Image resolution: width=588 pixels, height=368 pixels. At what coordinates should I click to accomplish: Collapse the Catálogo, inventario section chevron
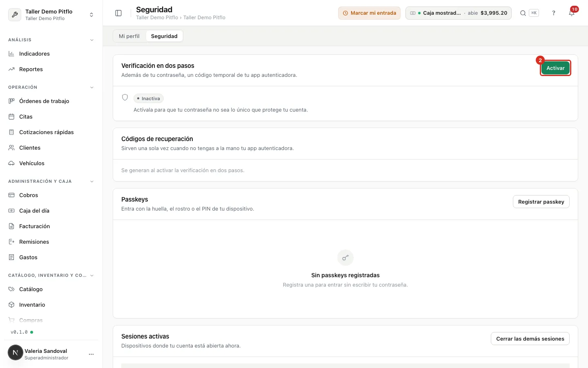point(92,276)
